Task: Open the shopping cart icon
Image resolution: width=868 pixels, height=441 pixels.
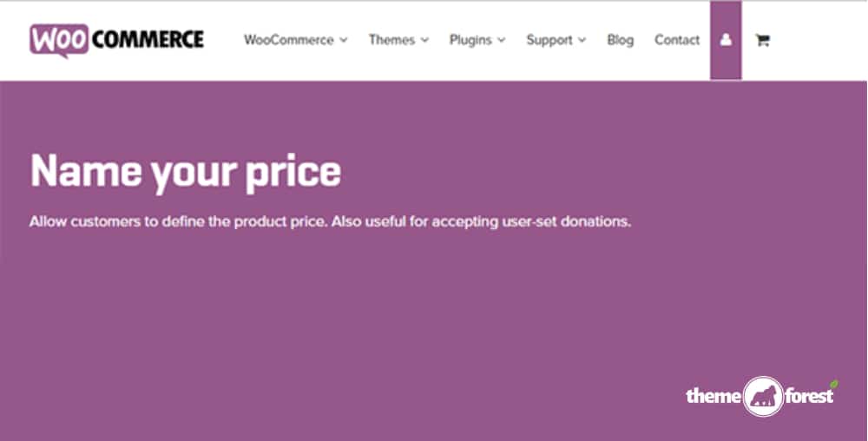Action: [762, 40]
